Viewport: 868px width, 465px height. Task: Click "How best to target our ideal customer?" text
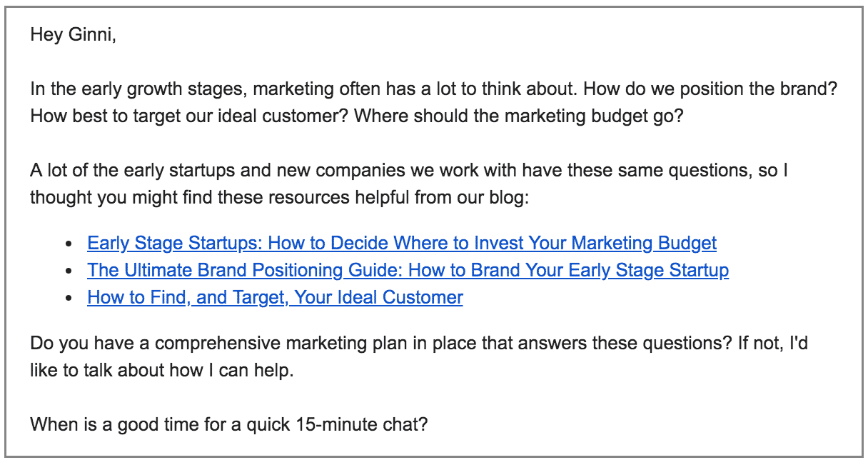point(188,116)
